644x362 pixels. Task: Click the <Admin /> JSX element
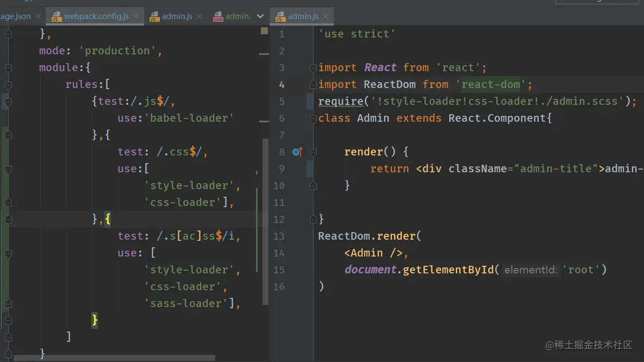(x=373, y=253)
